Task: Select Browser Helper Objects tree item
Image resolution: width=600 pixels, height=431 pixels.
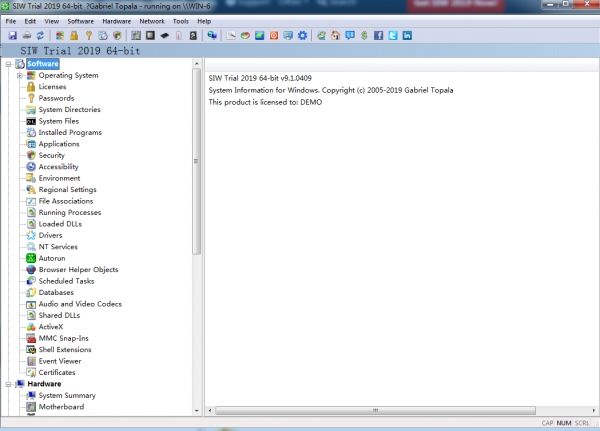Action: [78, 270]
